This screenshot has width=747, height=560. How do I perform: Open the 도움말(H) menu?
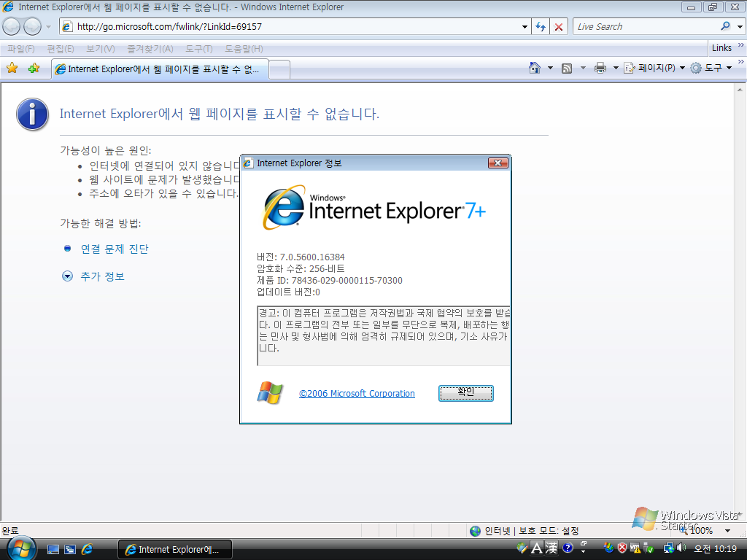click(244, 49)
